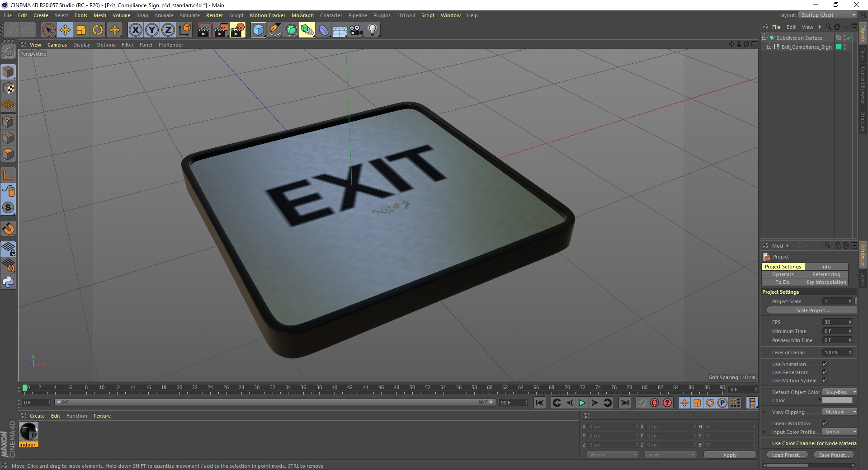The width and height of the screenshot is (868, 470).
Task: Add a Camera object
Action: [356, 30]
